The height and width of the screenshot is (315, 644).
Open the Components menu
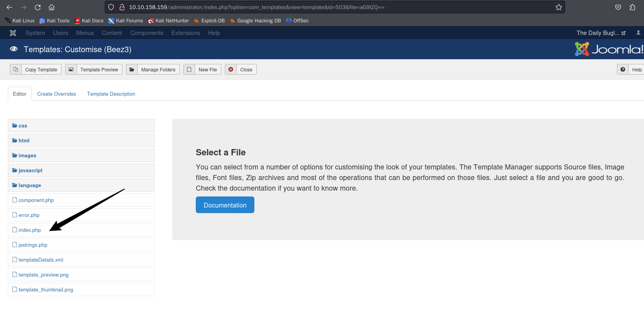point(147,33)
